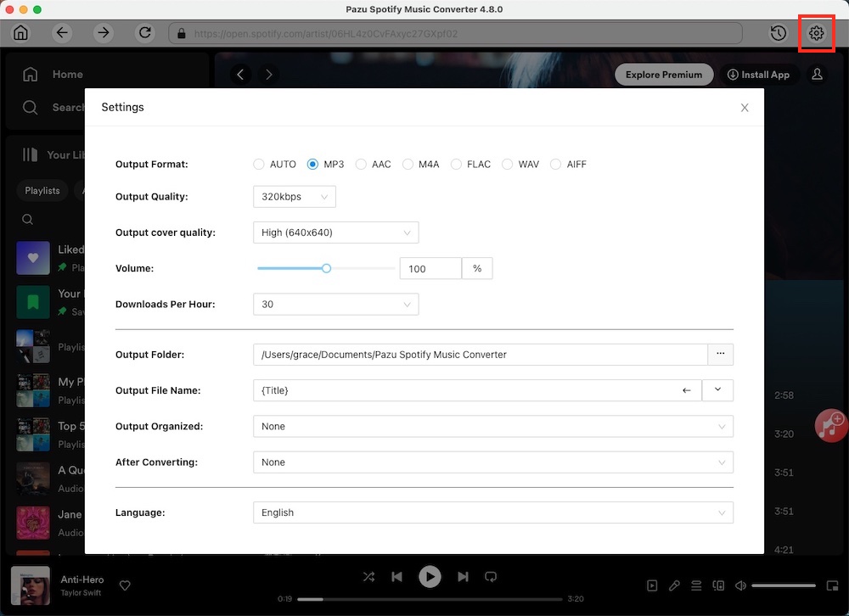Viewport: 849px width, 616px height.
Task: Open the Output Quality 320kbps dropdown
Action: pyautogui.click(x=295, y=197)
